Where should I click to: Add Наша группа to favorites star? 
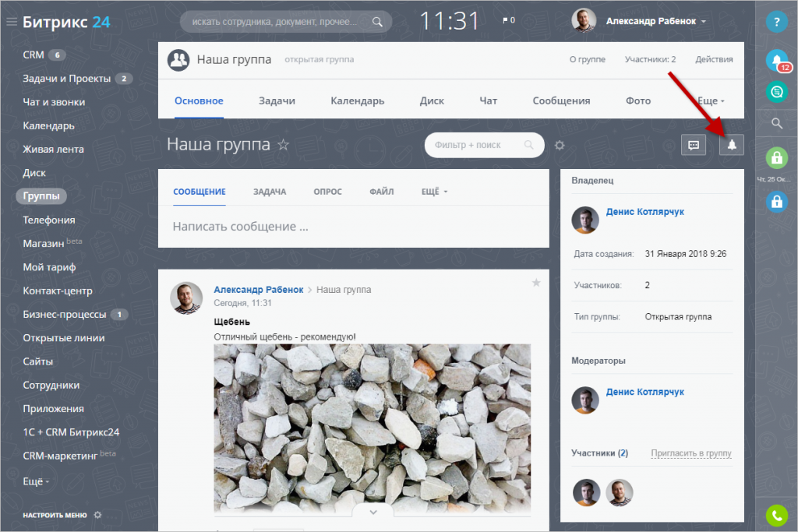tap(283, 145)
